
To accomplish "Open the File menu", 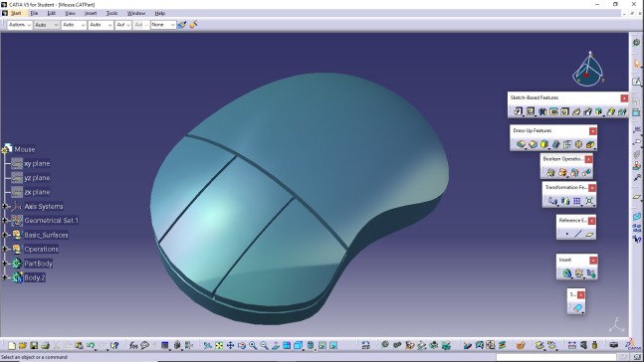I will pos(34,13).
